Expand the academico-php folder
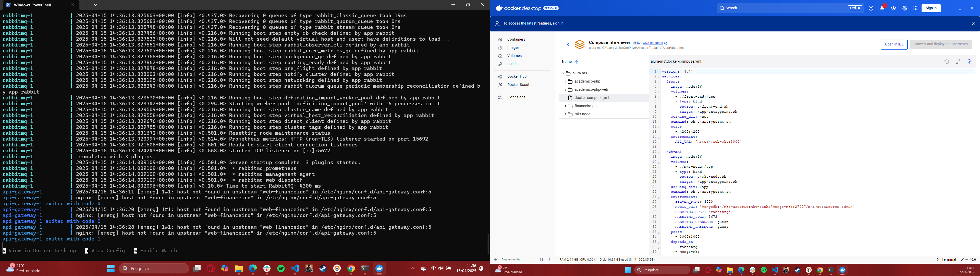Viewport: 980px width, 276px height. pyautogui.click(x=565, y=82)
